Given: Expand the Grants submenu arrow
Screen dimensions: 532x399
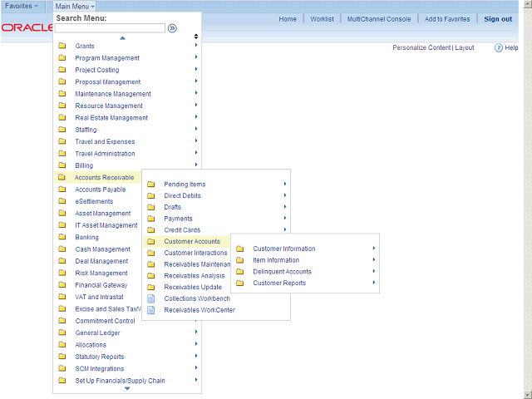Looking at the screenshot, I should coord(196,45).
